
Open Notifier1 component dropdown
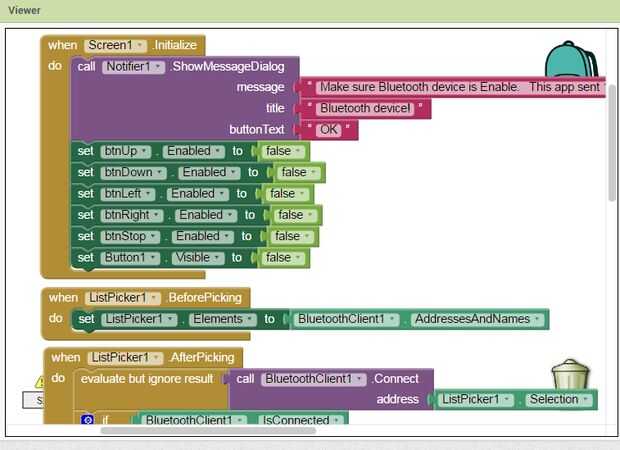click(x=133, y=67)
